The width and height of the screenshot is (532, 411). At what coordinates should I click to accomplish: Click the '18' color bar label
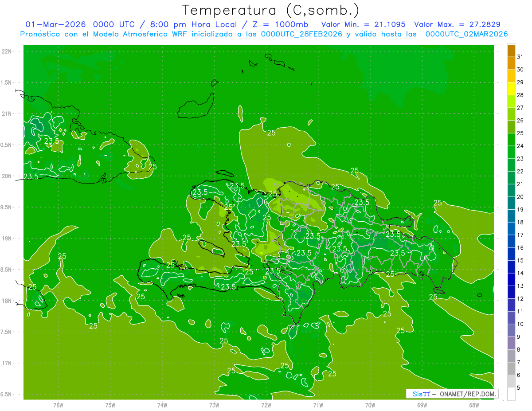520,222
